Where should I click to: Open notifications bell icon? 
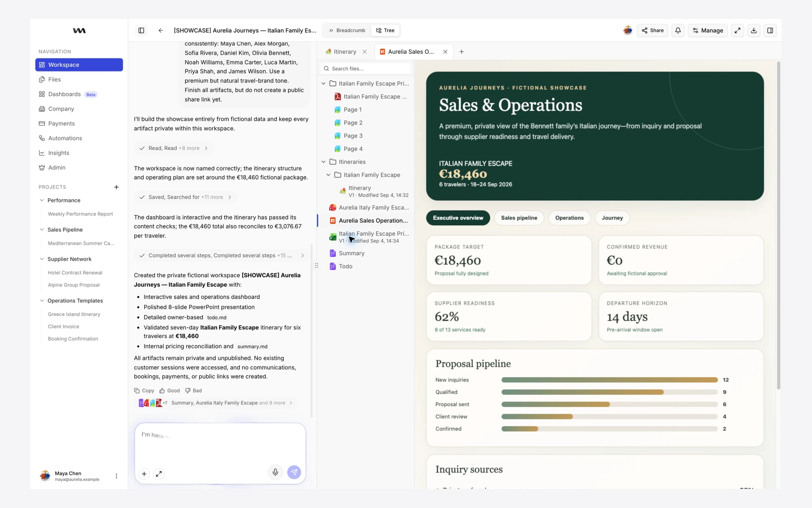tap(678, 30)
